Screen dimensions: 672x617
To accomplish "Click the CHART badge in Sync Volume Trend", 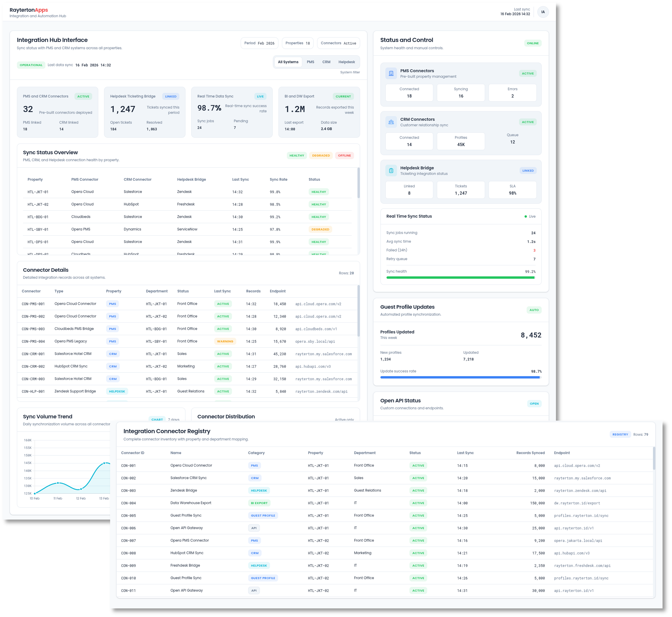I will 157,419.
